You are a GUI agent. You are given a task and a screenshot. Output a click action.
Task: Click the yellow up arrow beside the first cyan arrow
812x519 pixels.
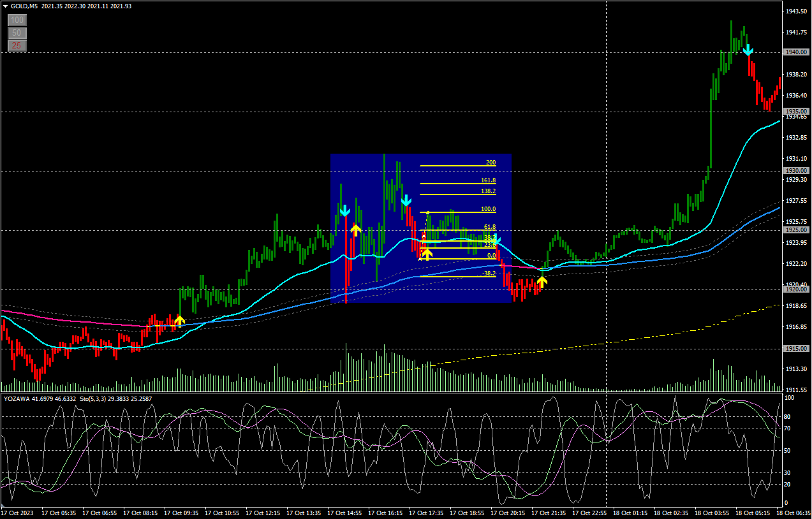(356, 230)
